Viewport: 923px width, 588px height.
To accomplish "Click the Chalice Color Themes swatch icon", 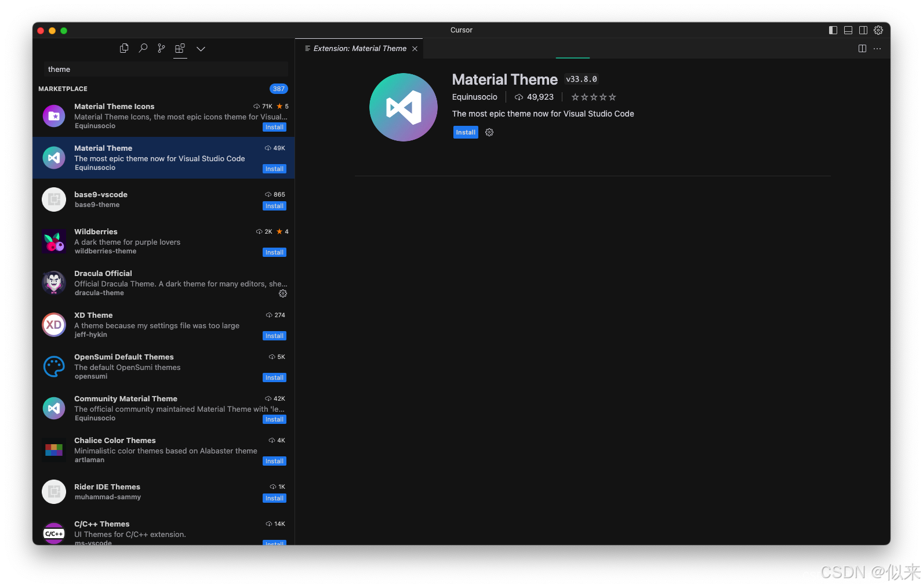I will click(54, 450).
